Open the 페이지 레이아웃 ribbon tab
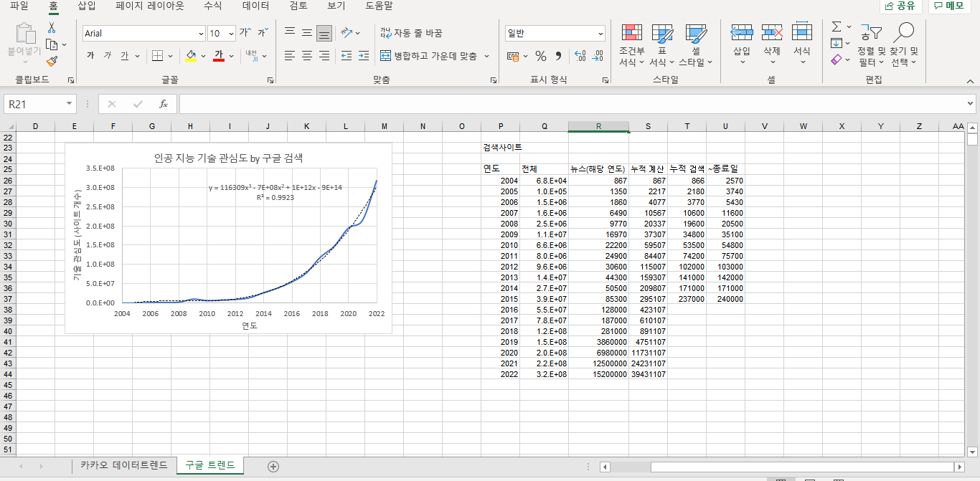 pos(150,6)
